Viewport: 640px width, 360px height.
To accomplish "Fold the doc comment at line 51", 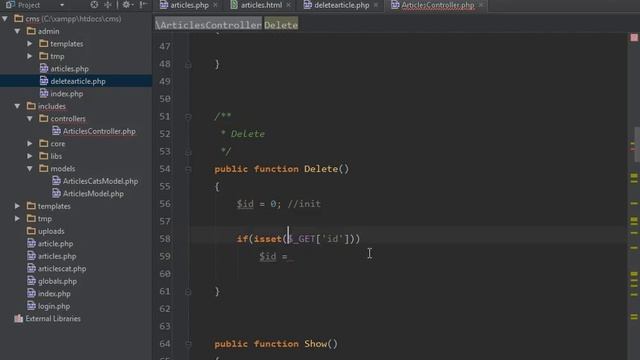I will (188, 117).
